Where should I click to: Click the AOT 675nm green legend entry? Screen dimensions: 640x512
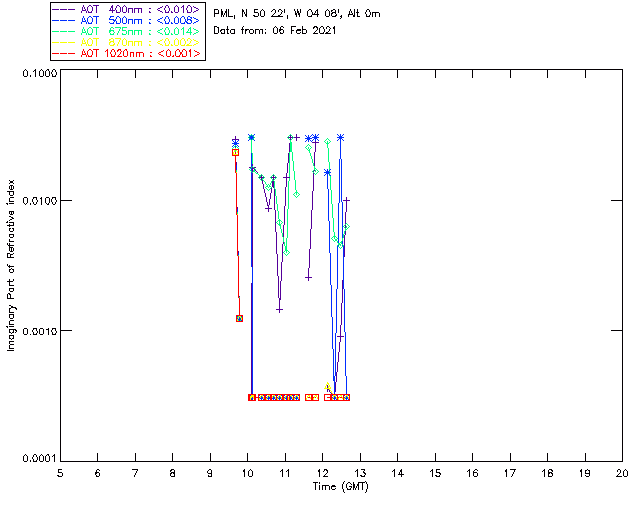(x=127, y=31)
